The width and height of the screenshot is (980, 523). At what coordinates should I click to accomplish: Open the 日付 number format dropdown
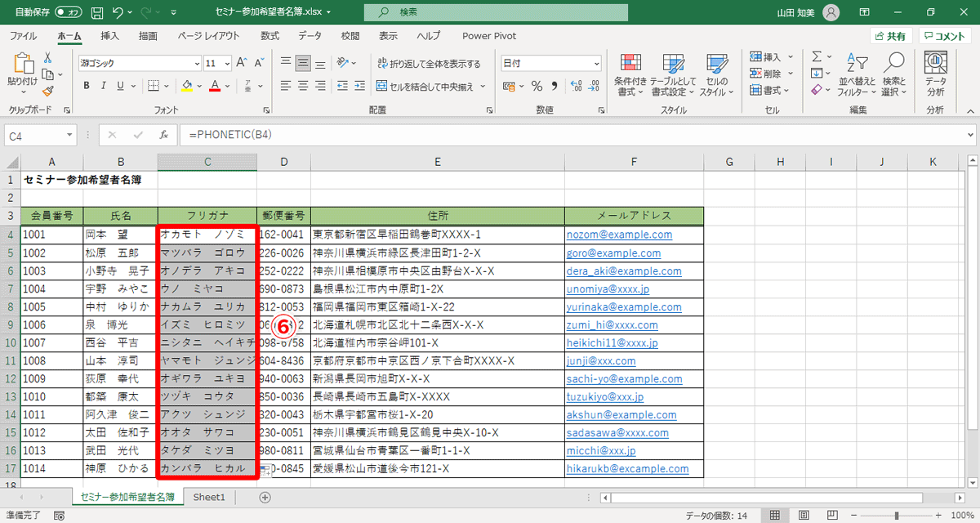pos(596,63)
